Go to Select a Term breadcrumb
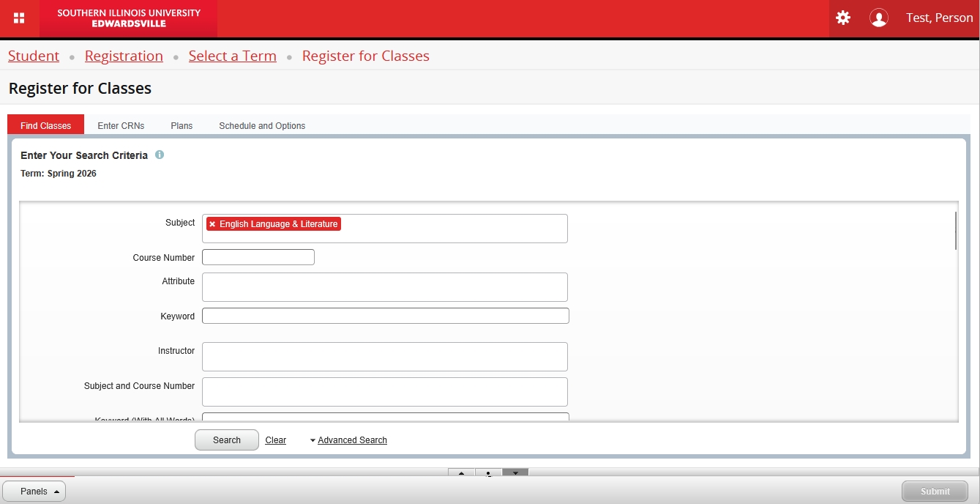Viewport: 980px width, 504px height. click(x=232, y=56)
